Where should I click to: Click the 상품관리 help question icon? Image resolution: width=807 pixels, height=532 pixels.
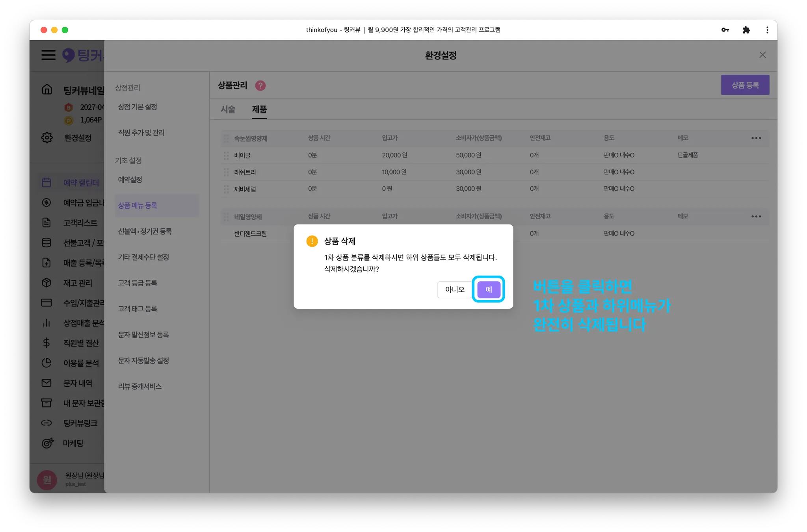tap(260, 85)
